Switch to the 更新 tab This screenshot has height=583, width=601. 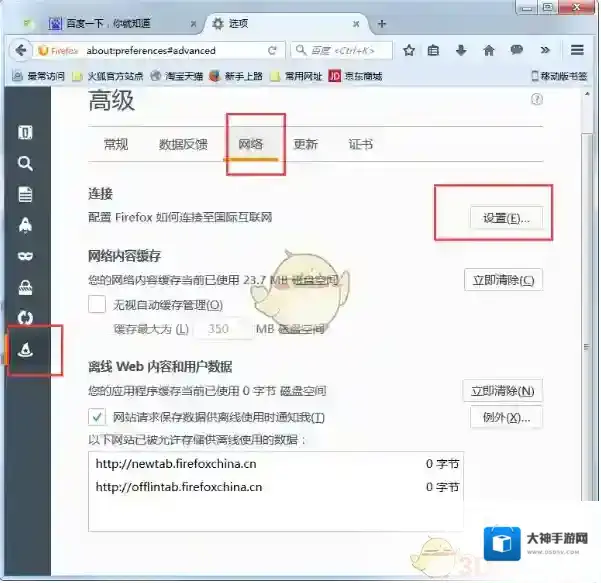tap(305, 145)
